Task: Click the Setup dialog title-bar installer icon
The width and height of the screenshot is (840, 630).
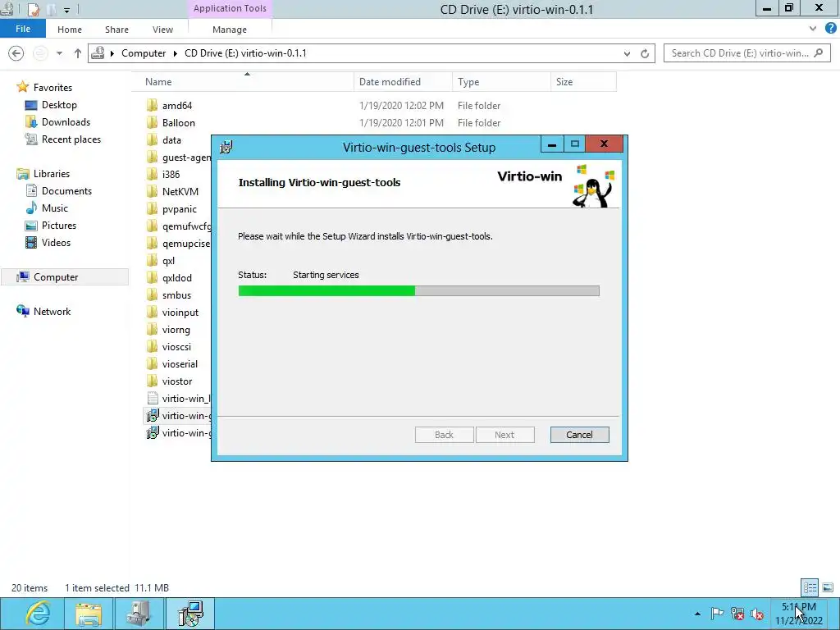Action: pos(226,147)
